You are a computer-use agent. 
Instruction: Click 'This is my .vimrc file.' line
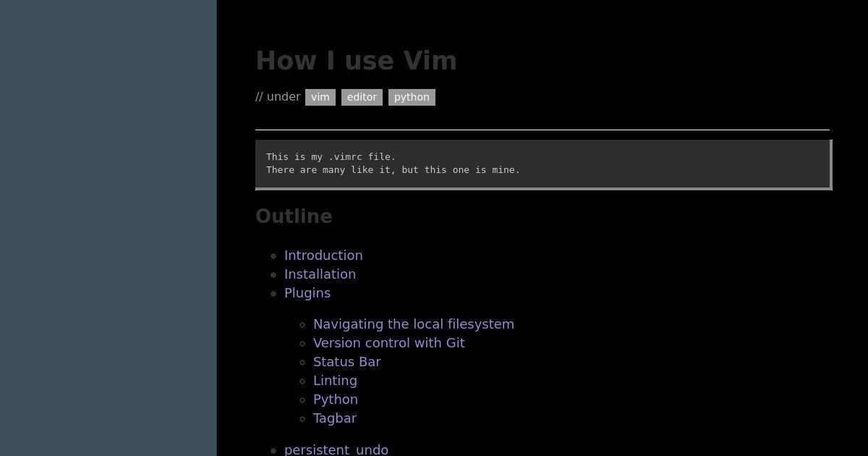tap(331, 156)
